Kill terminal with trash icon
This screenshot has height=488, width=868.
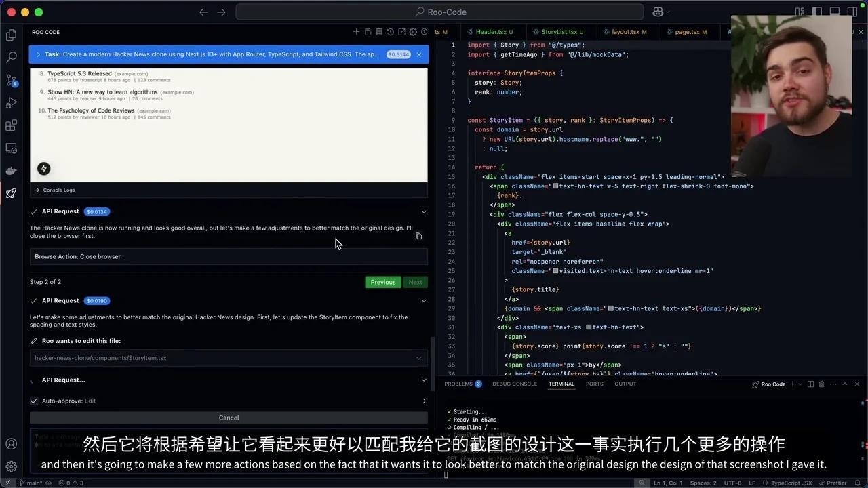(821, 384)
